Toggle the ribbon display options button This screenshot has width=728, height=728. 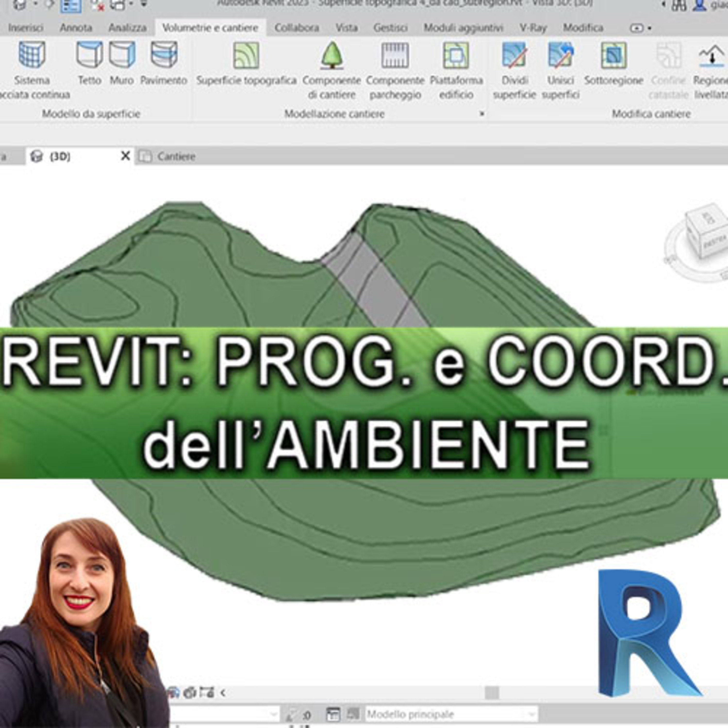click(640, 28)
